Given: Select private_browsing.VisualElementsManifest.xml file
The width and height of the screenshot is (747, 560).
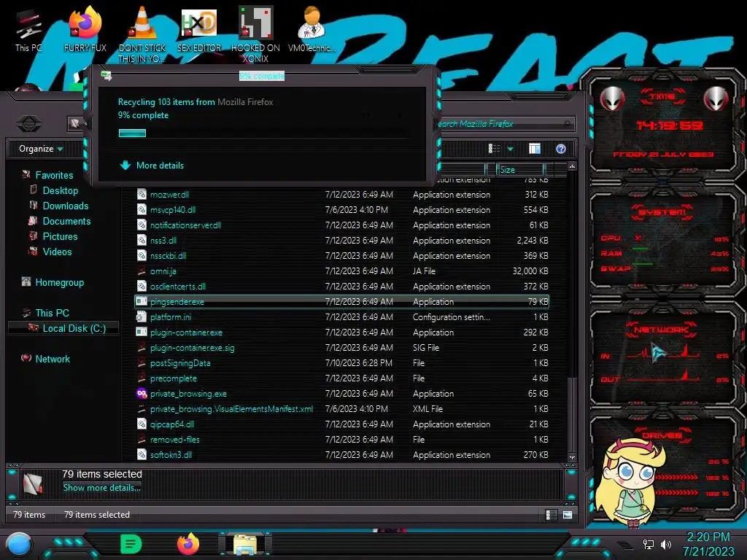Looking at the screenshot, I should click(x=341, y=408).
